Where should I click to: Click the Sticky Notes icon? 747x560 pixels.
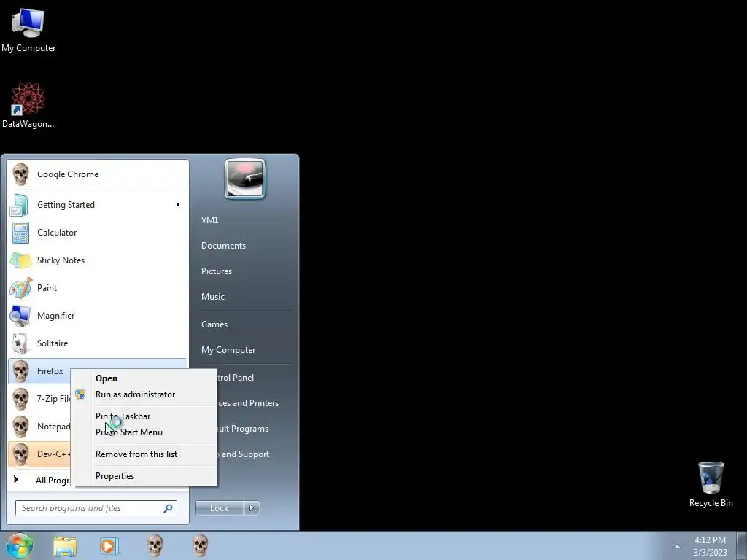(x=20, y=260)
